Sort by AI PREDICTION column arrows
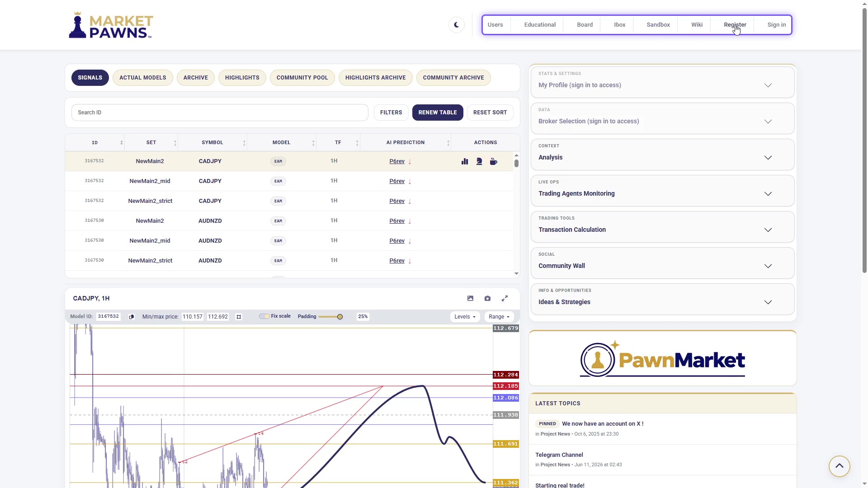Viewport: 868px width, 488px height. (448, 143)
